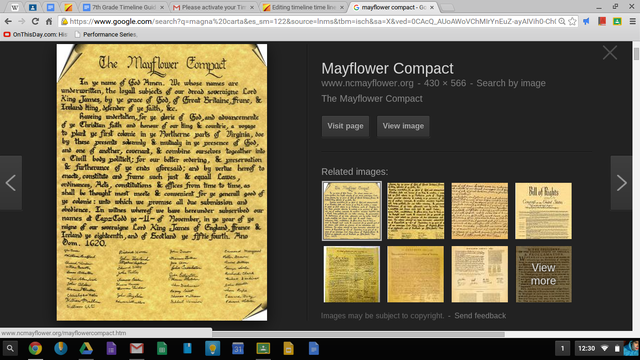640x360 pixels.
Task: Click the horizontal page scrollbar
Action: (x=358, y=334)
